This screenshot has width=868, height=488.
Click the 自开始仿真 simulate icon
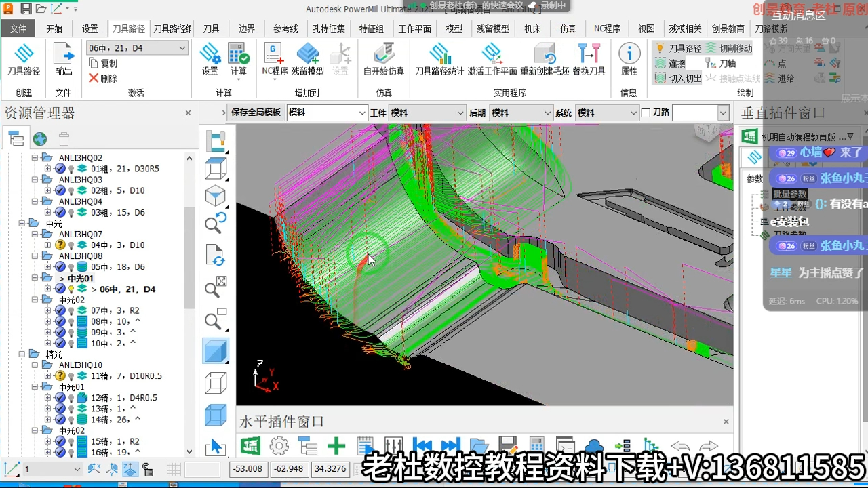tap(384, 54)
